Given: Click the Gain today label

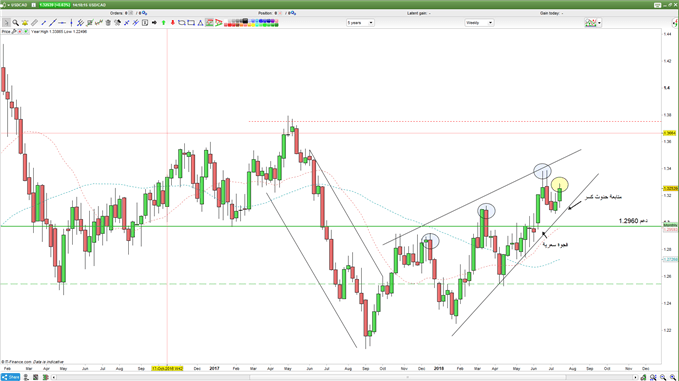Looking at the screenshot, I should pyautogui.click(x=551, y=13).
